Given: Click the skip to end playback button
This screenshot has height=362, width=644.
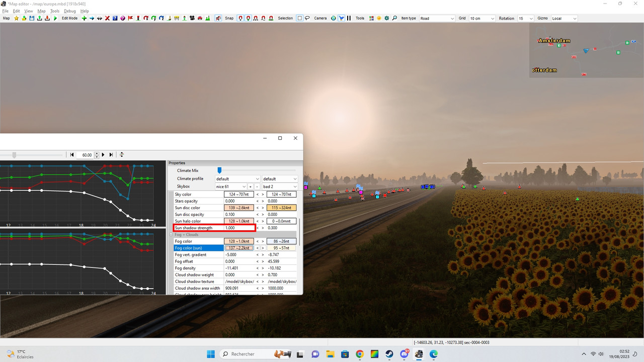Looking at the screenshot, I should pyautogui.click(x=111, y=155).
